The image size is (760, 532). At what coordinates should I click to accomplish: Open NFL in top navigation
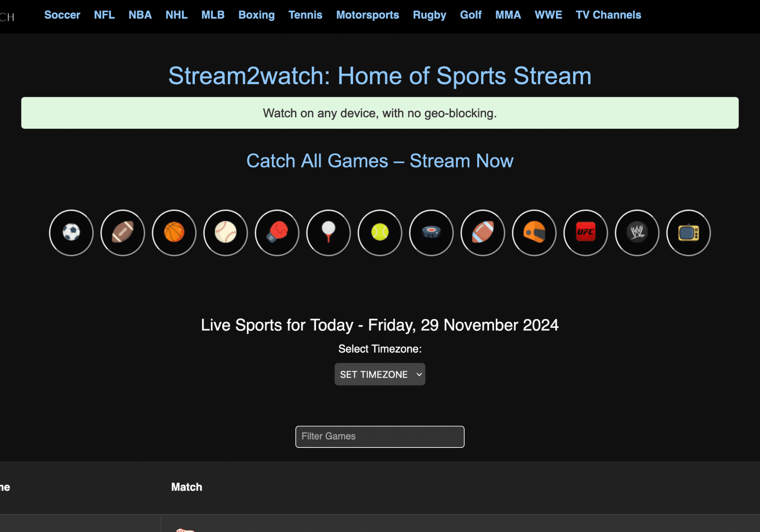tap(104, 15)
